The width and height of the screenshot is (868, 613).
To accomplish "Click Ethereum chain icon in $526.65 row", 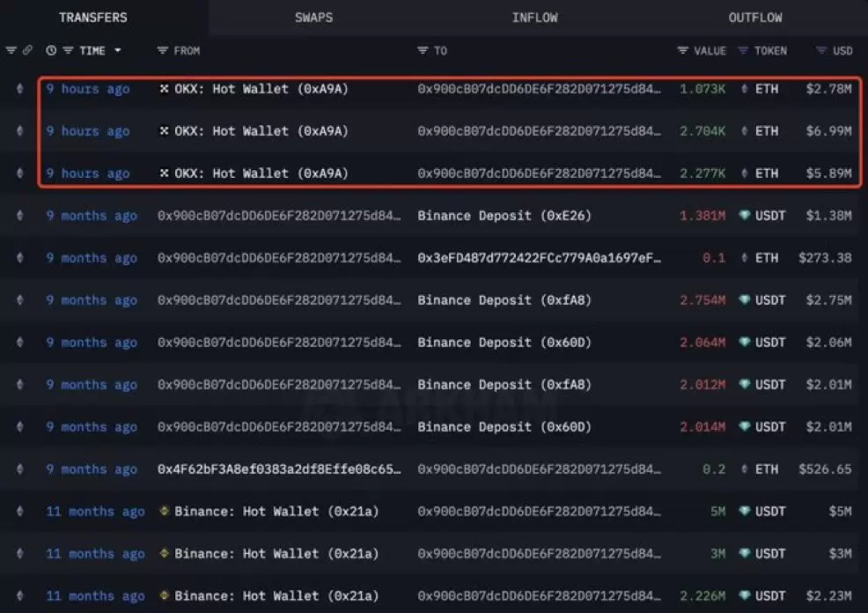I will [x=20, y=469].
